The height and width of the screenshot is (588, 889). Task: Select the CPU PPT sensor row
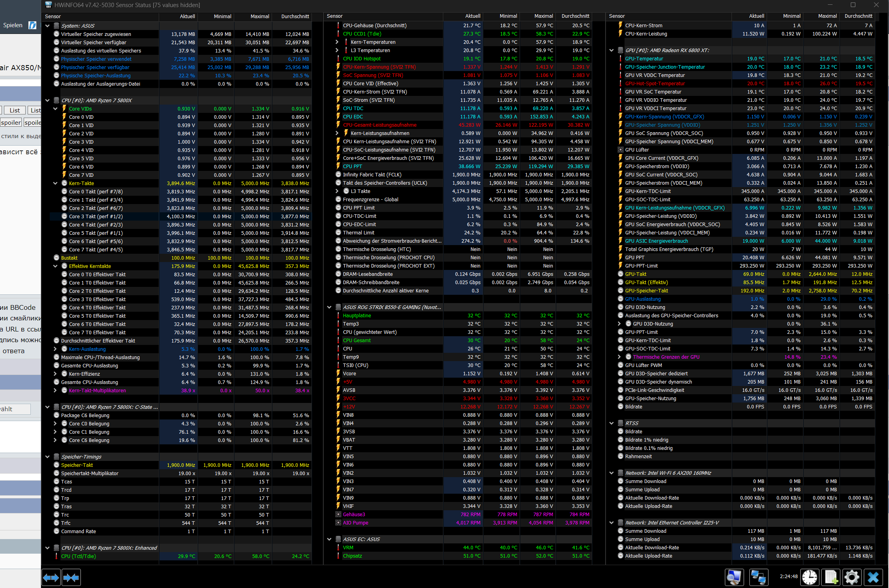pyautogui.click(x=353, y=167)
